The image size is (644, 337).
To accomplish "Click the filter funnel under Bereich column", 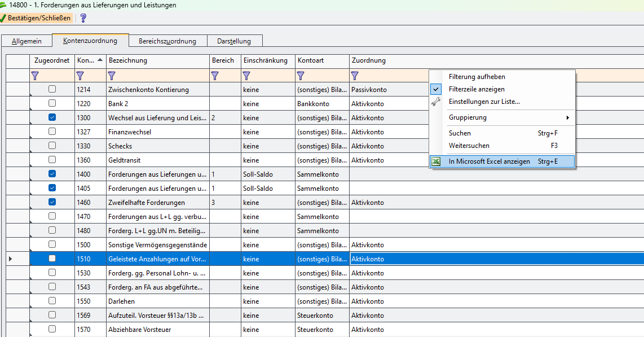I will tap(215, 75).
